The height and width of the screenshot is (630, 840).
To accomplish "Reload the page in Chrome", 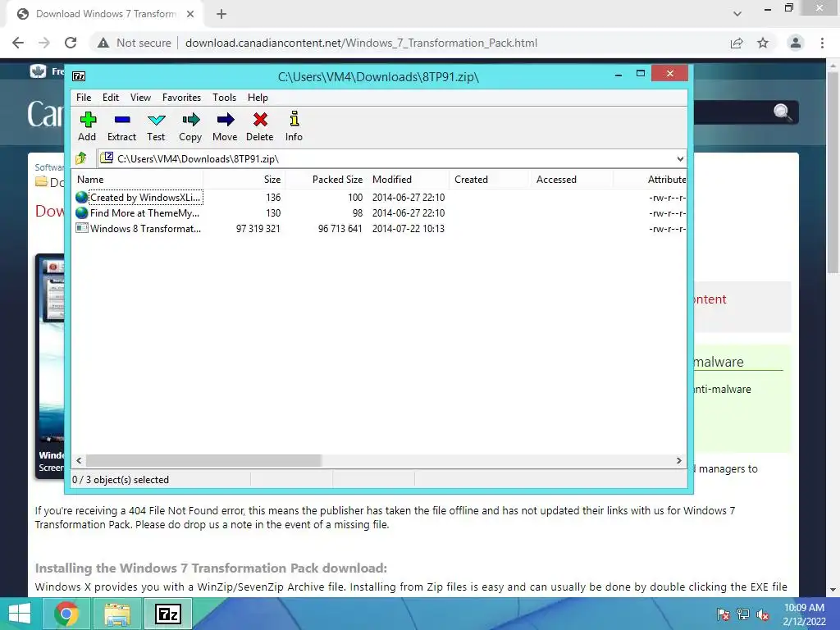I will click(71, 43).
